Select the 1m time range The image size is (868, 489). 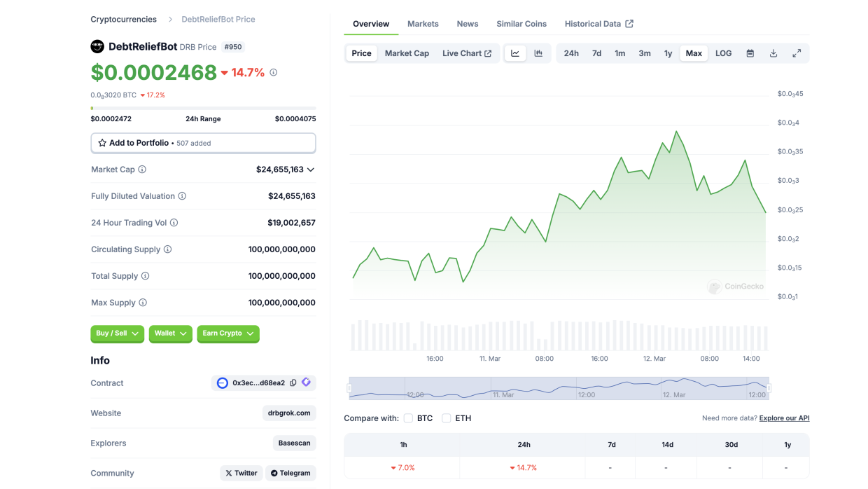(620, 53)
